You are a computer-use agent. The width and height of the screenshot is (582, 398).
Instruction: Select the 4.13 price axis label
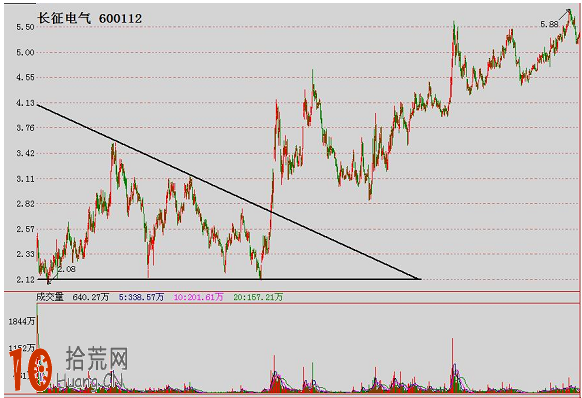[x=25, y=103]
